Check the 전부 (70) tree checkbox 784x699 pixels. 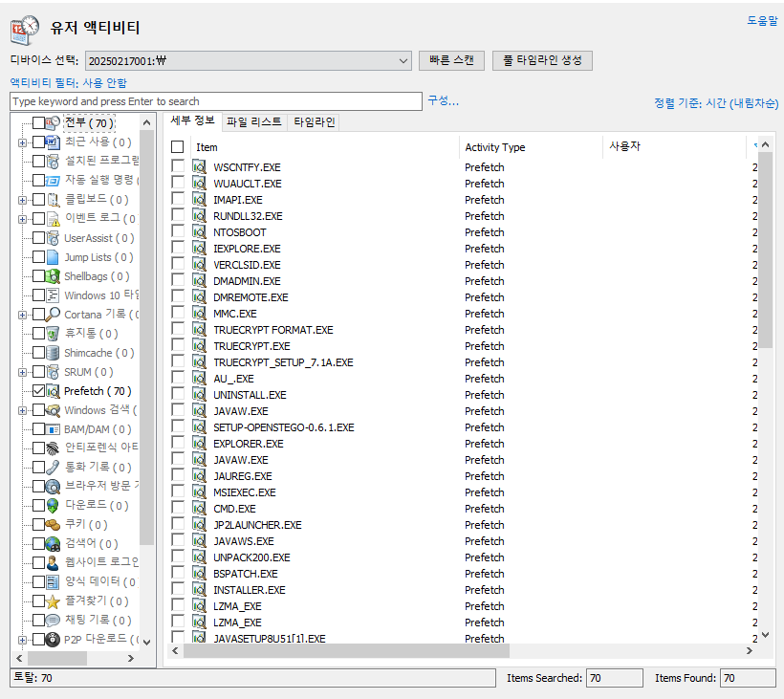click(38, 123)
